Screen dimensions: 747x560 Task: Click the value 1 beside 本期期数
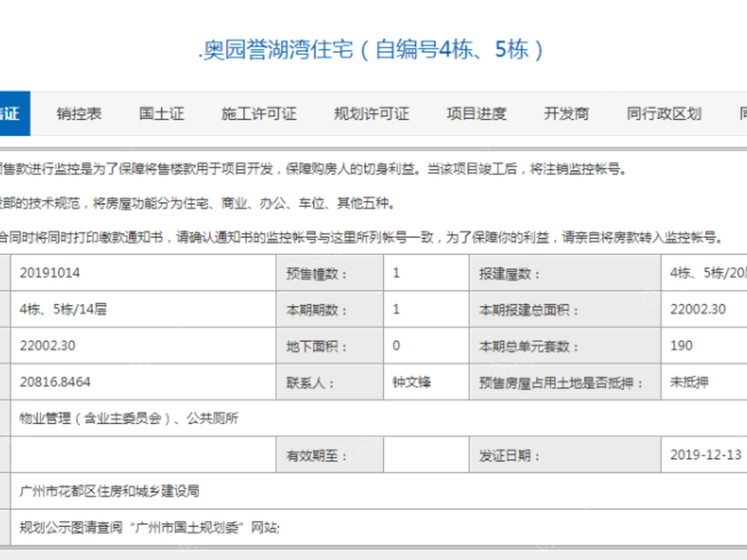397,309
